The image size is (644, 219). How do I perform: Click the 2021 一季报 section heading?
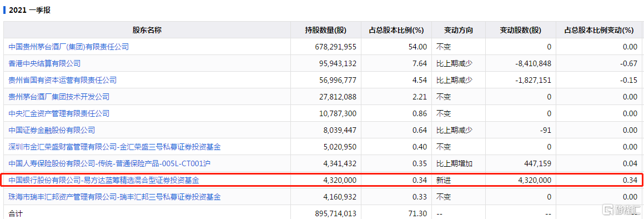29,10
